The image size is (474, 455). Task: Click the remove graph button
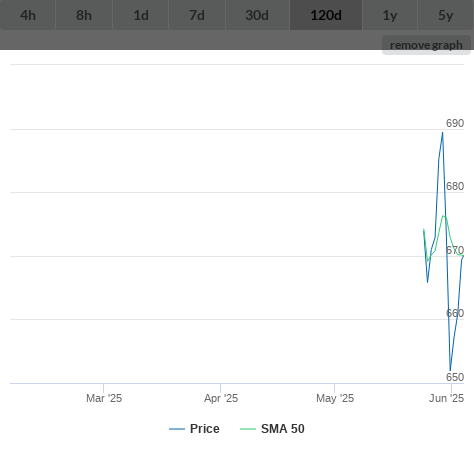(426, 45)
